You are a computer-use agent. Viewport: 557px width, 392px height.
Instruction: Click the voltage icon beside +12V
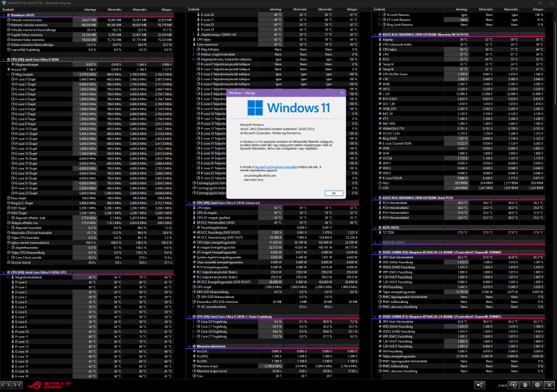[379, 94]
